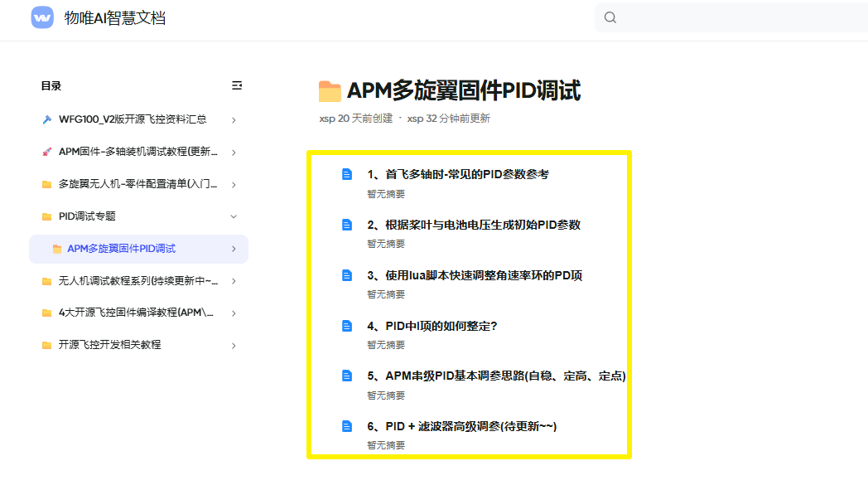This screenshot has height=485, width=868.
Task: Collapse the PID调试专题 folder chevron
Action: [234, 216]
